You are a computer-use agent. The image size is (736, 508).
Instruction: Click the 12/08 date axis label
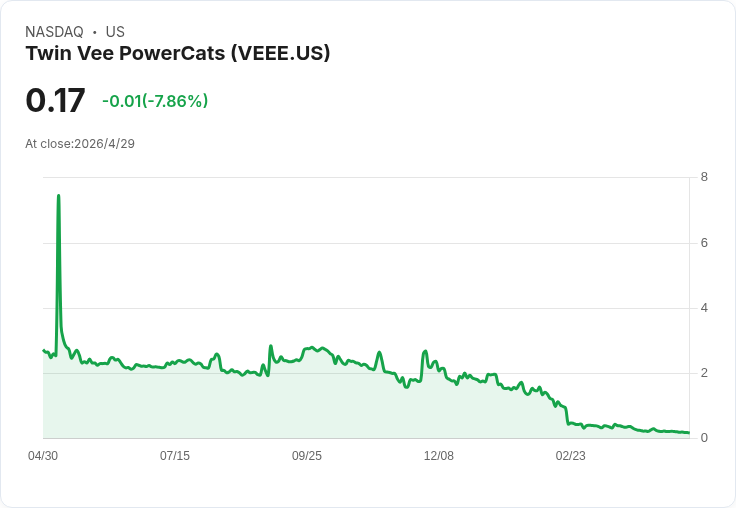point(438,456)
